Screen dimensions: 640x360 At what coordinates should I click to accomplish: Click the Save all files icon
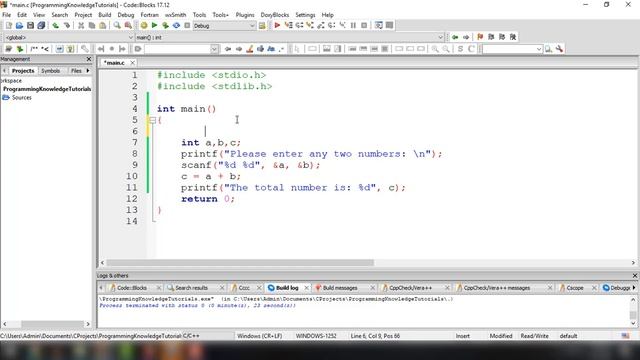(x=41, y=26)
